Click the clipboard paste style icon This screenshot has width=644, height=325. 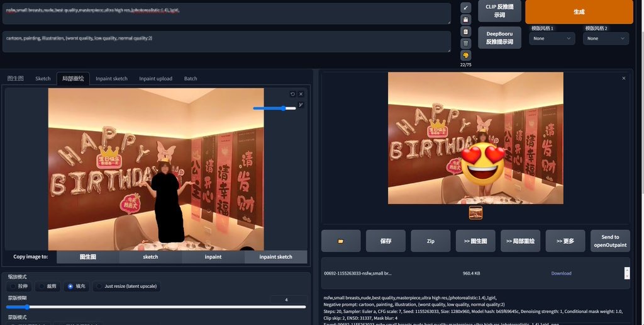pyautogui.click(x=465, y=31)
